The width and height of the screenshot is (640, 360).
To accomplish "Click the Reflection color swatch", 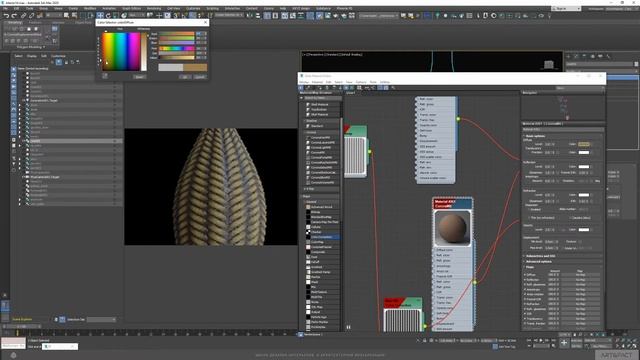I will [584, 167].
